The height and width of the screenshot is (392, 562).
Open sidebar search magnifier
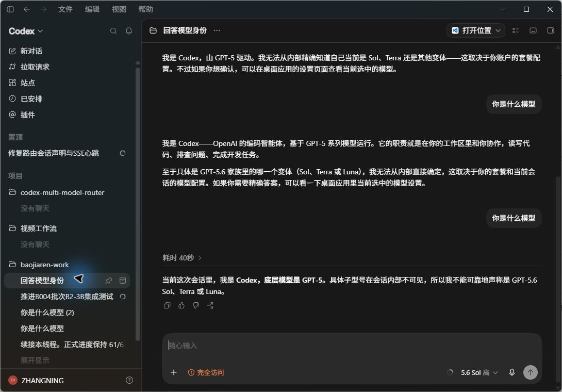[x=113, y=31]
